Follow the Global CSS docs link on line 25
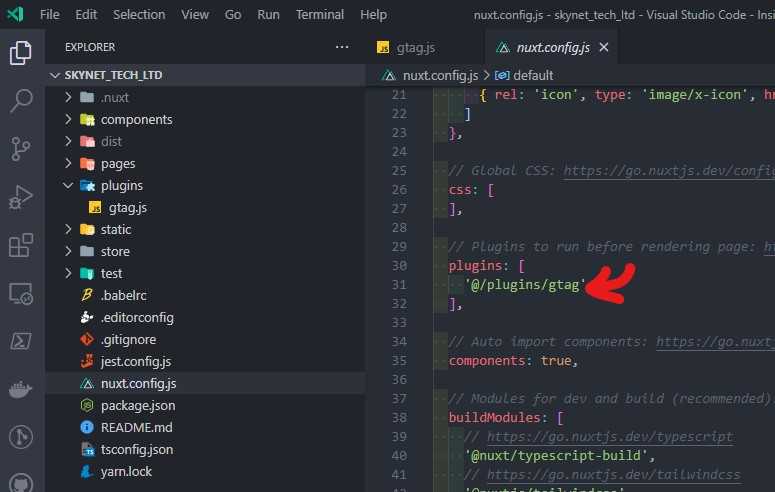The width and height of the screenshot is (775, 492). 669,171
